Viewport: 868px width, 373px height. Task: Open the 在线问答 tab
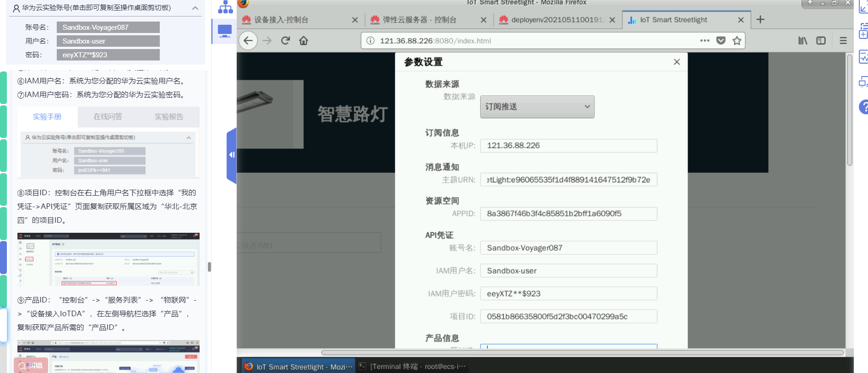[108, 117]
